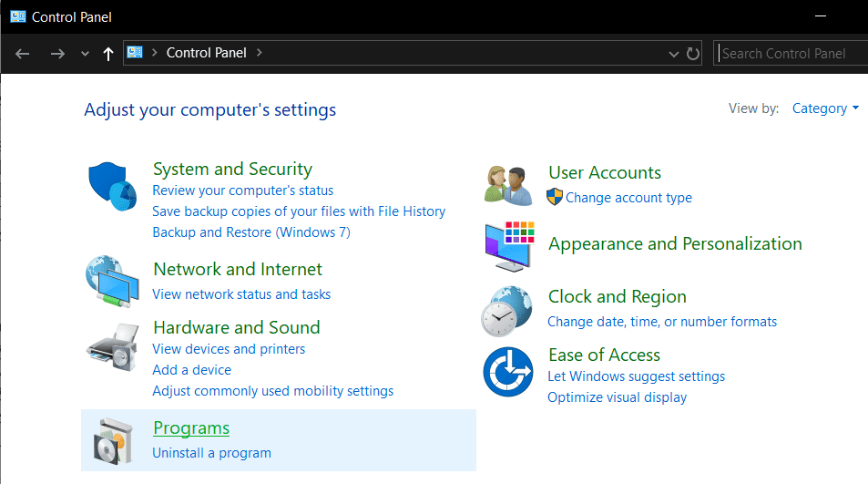The height and width of the screenshot is (484, 868).
Task: Open Network and Internet category
Action: [238, 269]
